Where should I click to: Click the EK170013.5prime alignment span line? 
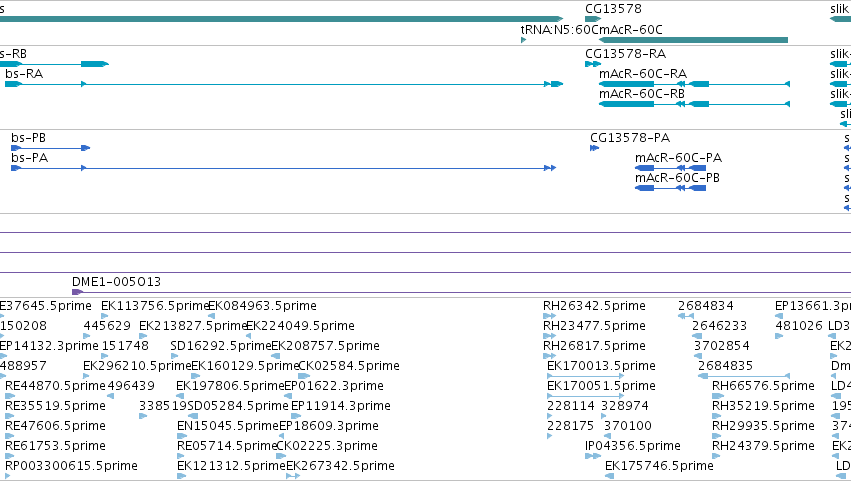coord(586,376)
